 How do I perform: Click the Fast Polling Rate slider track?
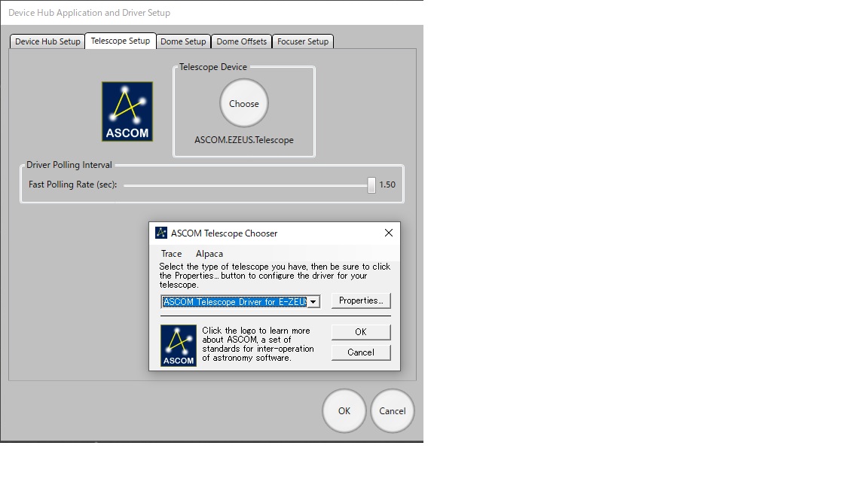point(246,185)
